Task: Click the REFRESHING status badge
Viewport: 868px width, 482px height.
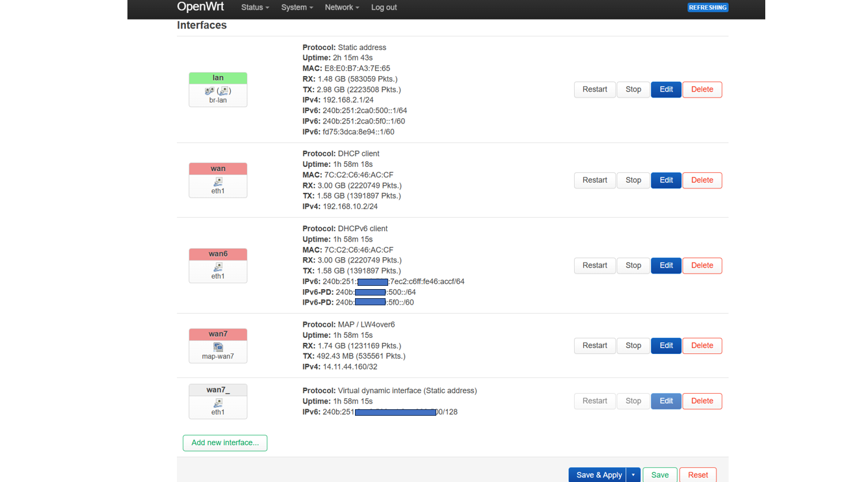Action: point(707,8)
